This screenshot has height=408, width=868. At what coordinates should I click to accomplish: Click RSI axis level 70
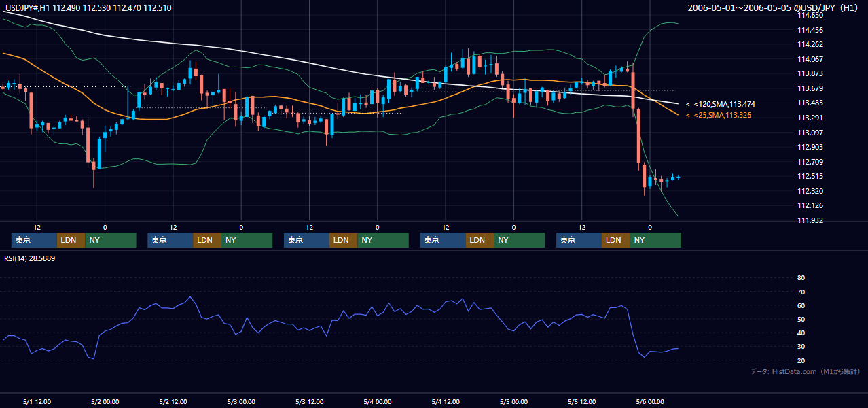point(801,292)
